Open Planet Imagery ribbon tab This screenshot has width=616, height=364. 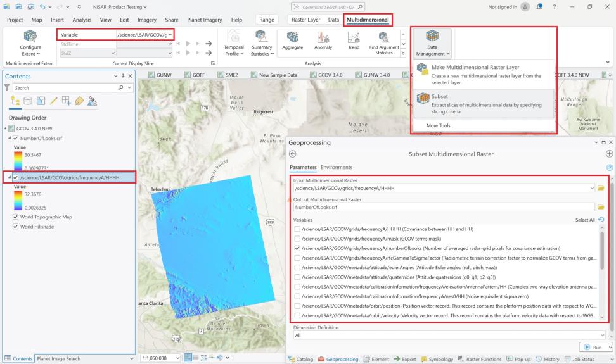[204, 20]
